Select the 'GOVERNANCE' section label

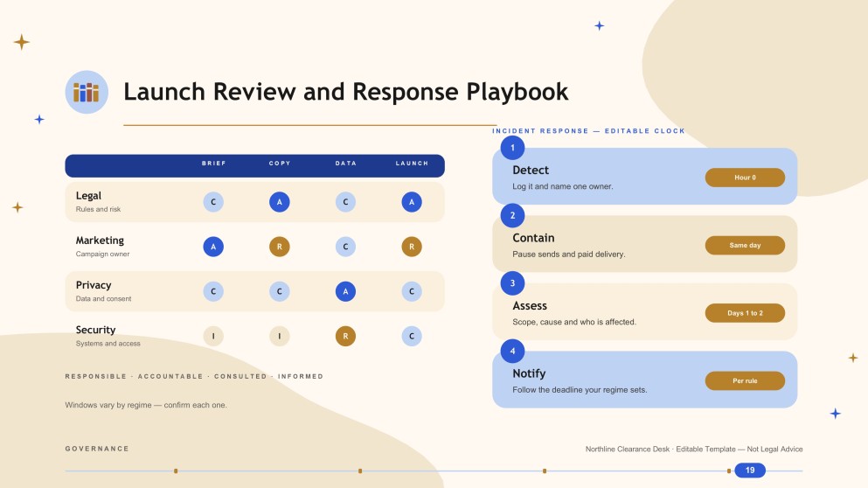coord(97,449)
